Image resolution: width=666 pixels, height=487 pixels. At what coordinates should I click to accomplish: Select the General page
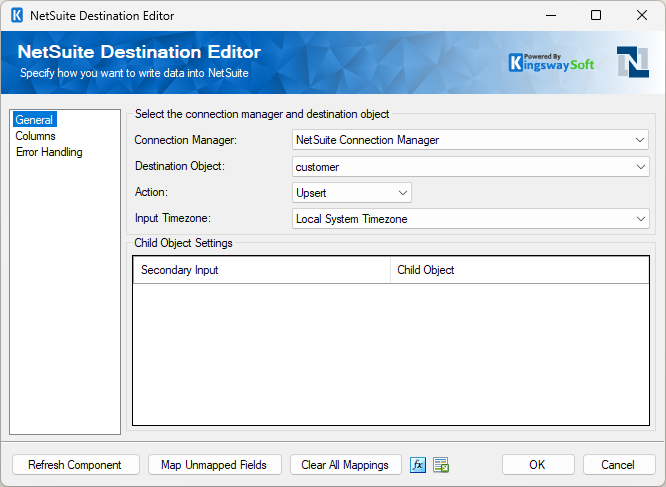(34, 120)
